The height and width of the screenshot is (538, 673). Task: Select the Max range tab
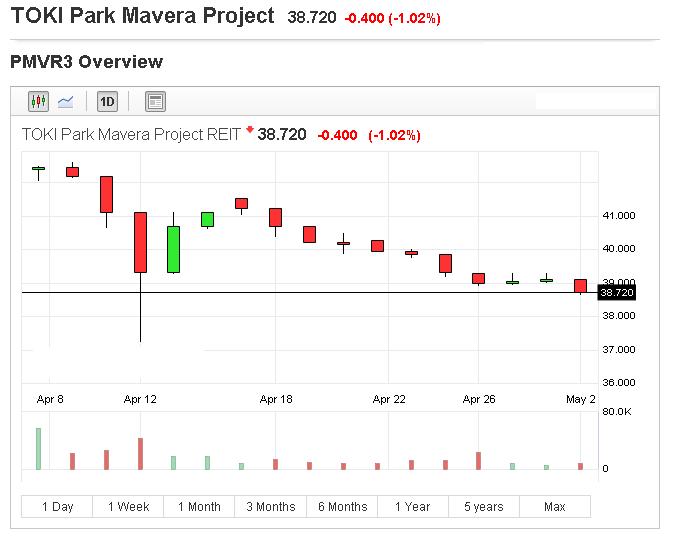click(x=555, y=507)
